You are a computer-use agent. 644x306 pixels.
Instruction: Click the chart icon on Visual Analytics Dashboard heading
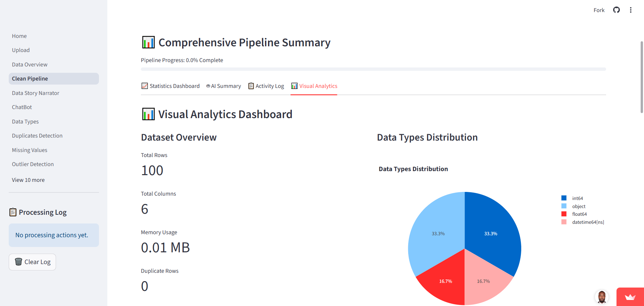(x=148, y=114)
